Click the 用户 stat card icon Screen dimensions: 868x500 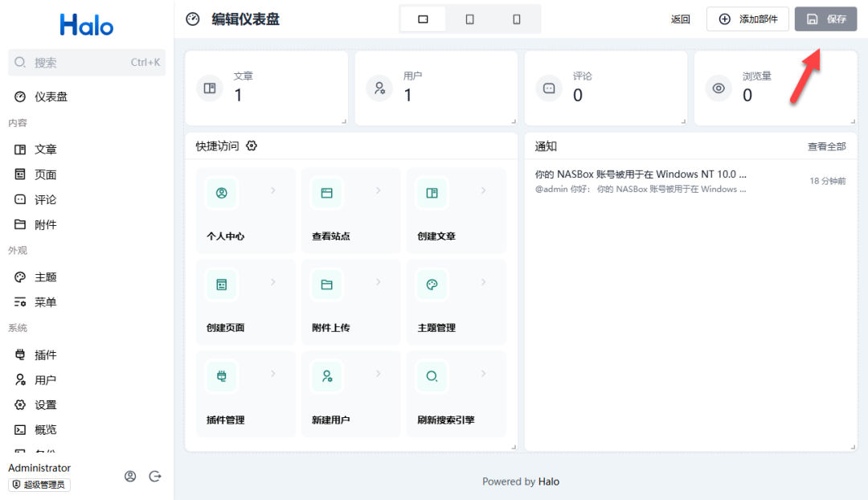coord(379,88)
